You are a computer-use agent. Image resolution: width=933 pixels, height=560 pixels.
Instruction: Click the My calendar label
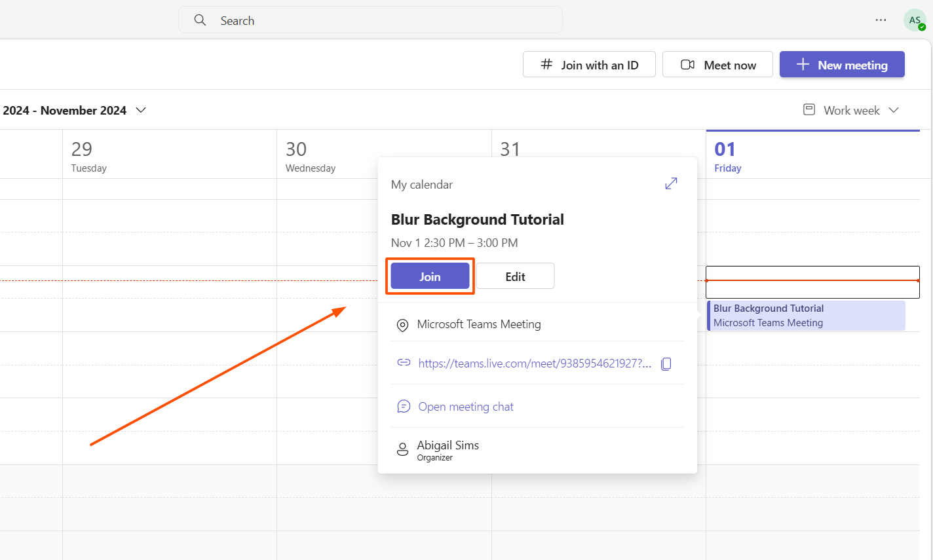pos(422,185)
